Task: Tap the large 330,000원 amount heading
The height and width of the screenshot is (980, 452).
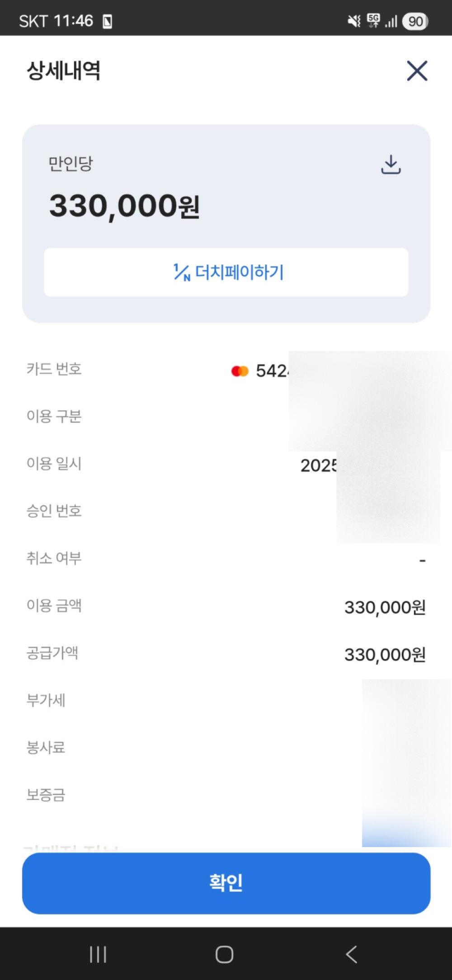Action: pyautogui.click(x=124, y=206)
